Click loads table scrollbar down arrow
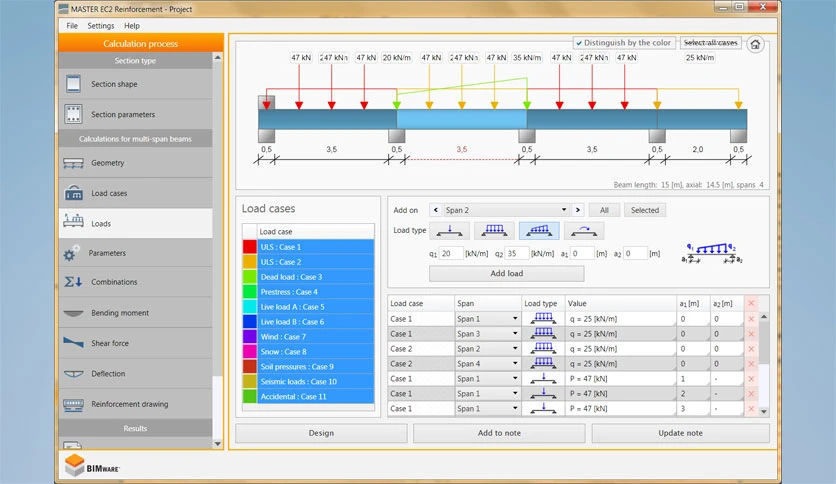Image resolution: width=836 pixels, height=484 pixels. [764, 412]
